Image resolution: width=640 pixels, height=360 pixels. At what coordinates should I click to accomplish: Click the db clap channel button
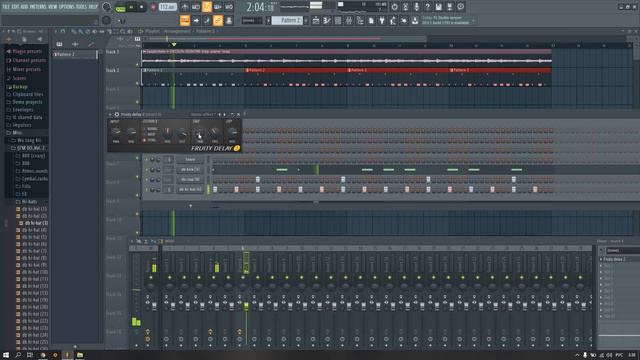click(x=190, y=180)
